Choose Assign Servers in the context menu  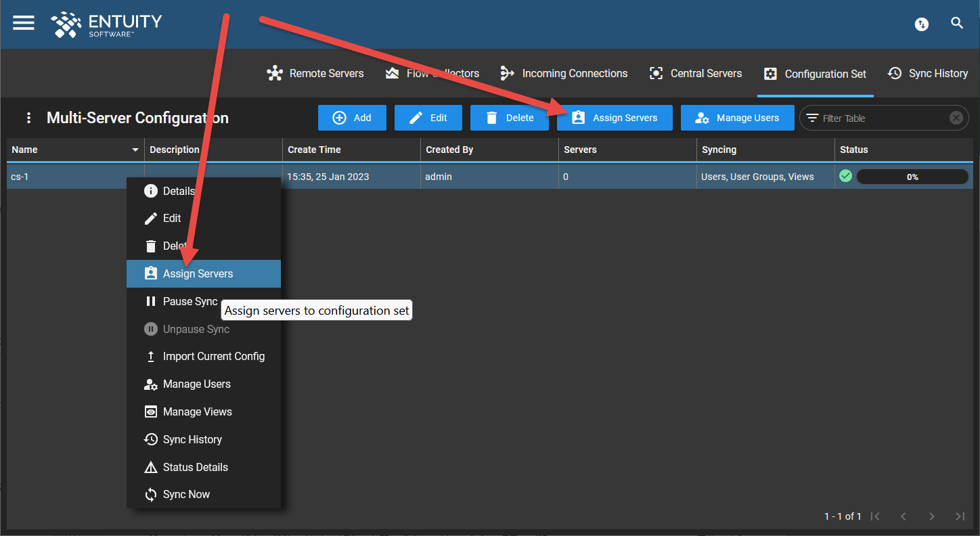pos(204,273)
